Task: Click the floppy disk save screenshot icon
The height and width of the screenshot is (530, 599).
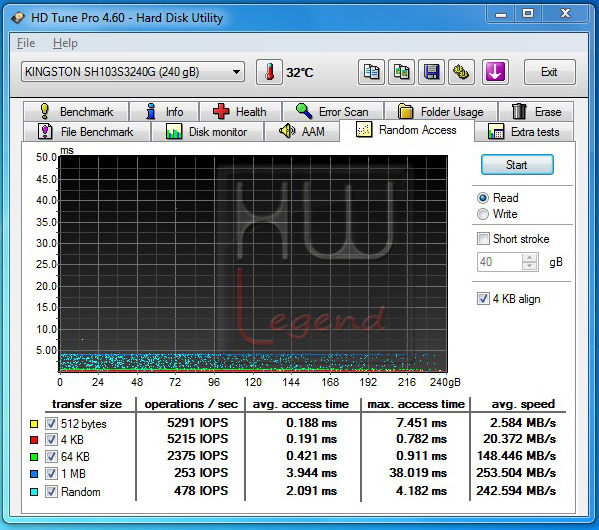Action: tap(431, 72)
